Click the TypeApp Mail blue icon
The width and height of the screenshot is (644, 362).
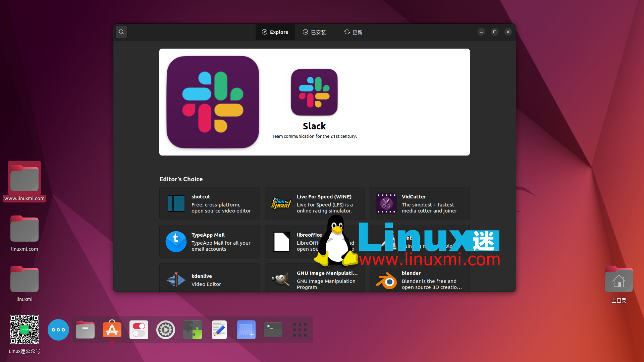pyautogui.click(x=176, y=242)
